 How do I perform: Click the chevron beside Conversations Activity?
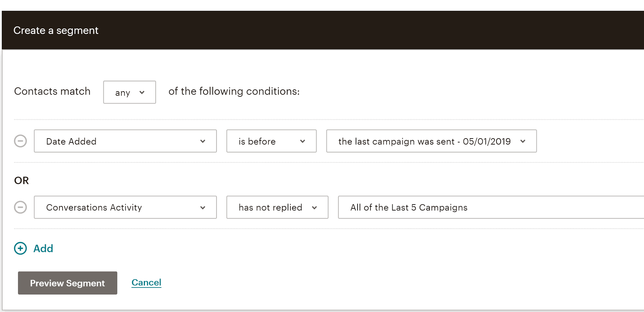(x=203, y=208)
